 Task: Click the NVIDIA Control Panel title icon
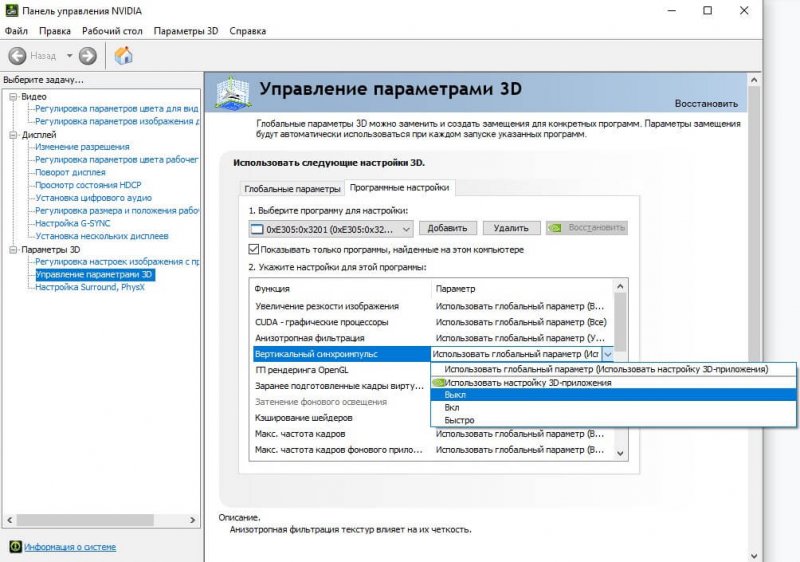11,11
